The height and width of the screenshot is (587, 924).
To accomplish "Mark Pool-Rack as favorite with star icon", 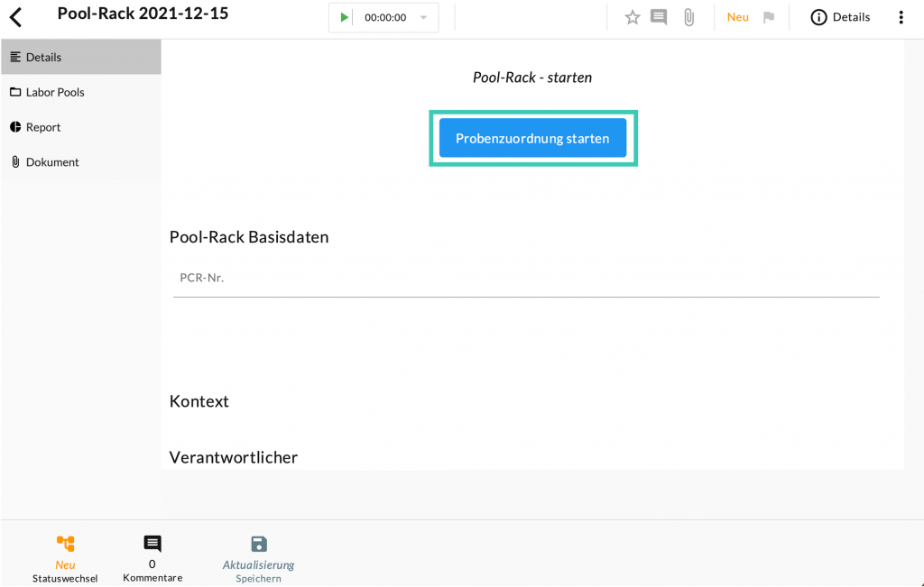I will tap(633, 17).
